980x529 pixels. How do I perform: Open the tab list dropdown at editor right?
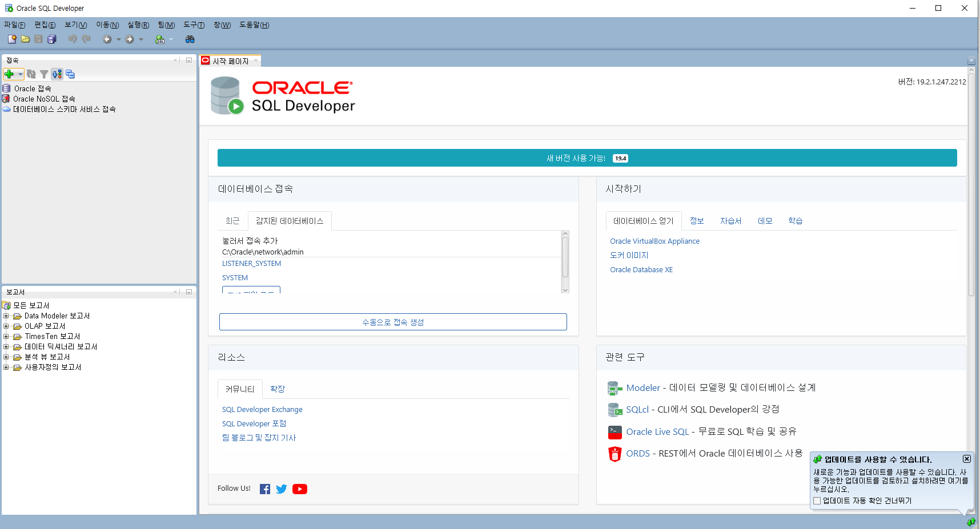[x=971, y=61]
